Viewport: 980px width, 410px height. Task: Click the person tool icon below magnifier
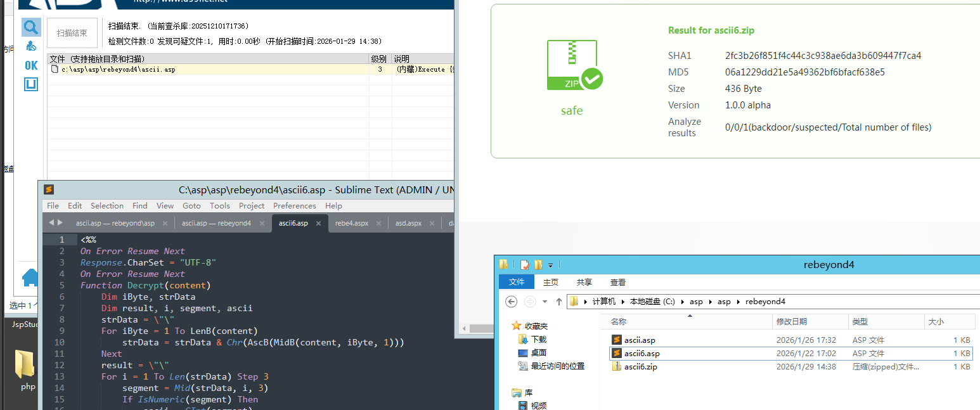(31, 46)
